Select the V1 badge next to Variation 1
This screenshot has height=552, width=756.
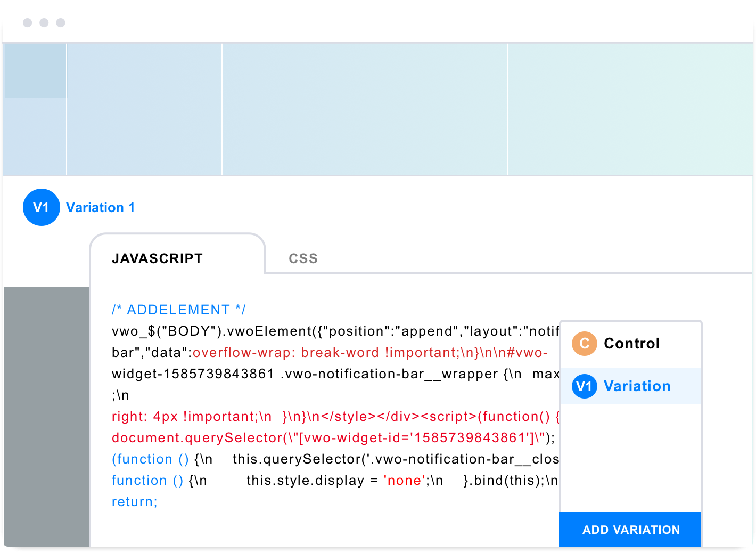pyautogui.click(x=41, y=207)
